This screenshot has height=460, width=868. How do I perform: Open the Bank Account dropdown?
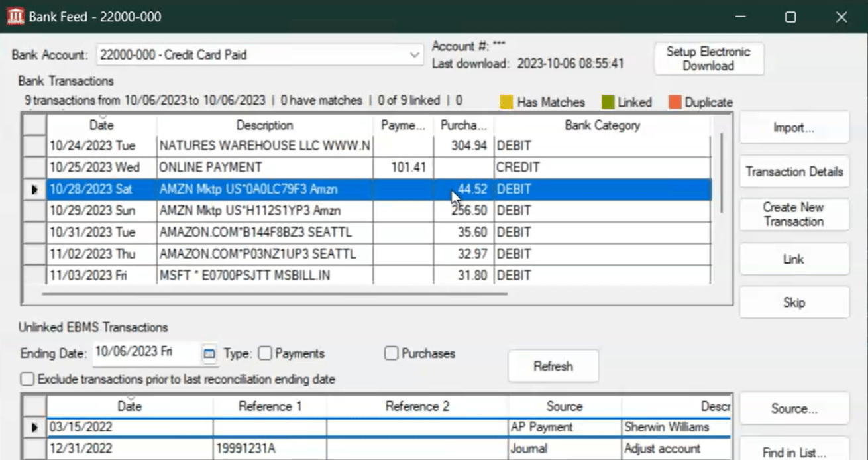coord(414,55)
